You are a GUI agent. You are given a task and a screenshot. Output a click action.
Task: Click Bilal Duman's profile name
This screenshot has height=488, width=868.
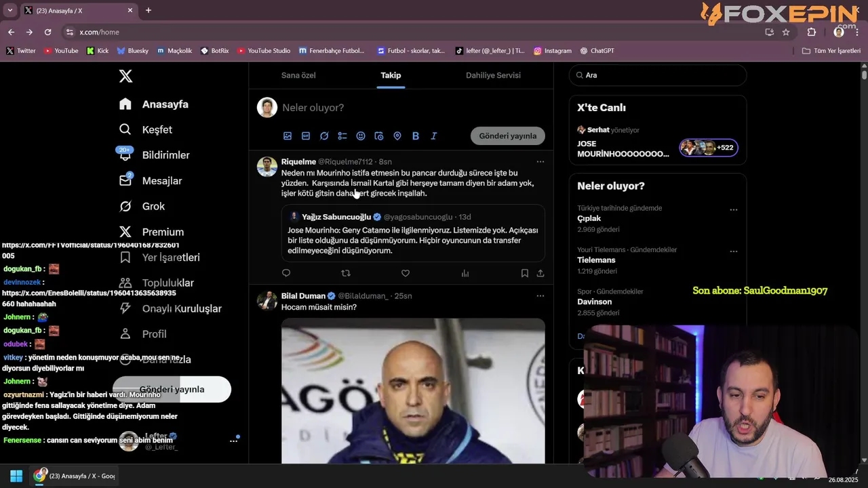[x=303, y=296]
